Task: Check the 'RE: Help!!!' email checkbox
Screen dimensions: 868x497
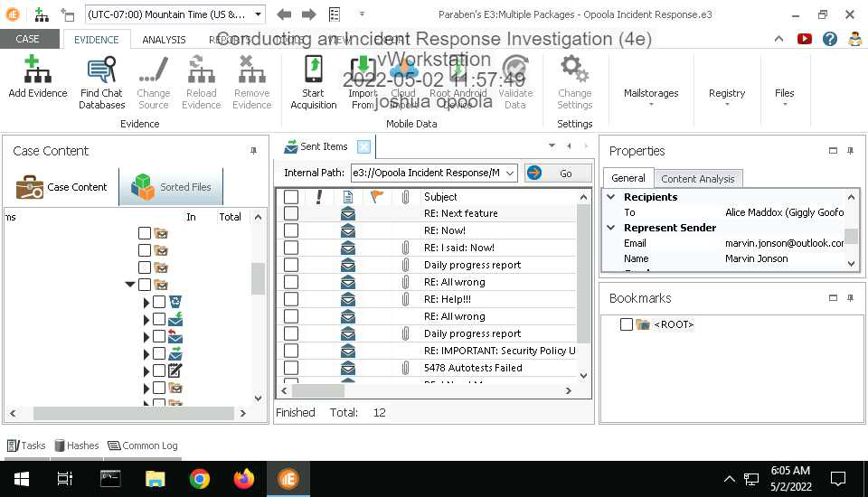Action: coord(291,299)
